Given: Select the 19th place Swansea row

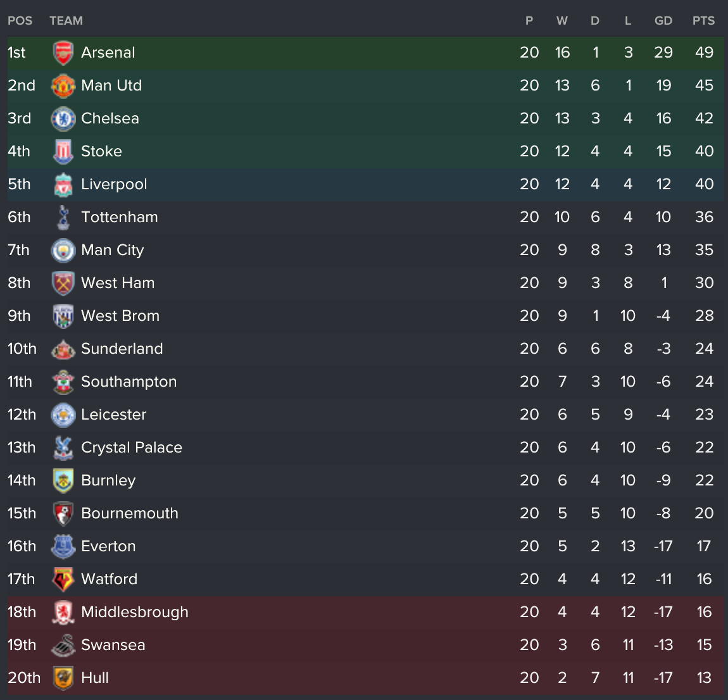Looking at the screenshot, I should [x=317, y=645].
